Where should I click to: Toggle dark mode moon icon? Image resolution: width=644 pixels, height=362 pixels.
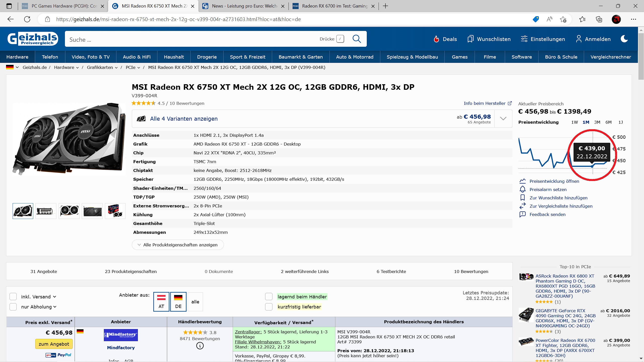tap(624, 39)
